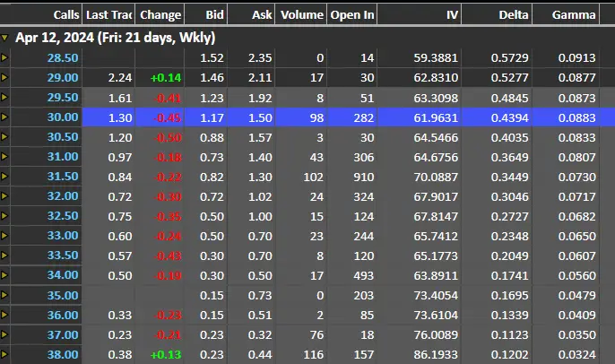Click the 1.17 bid for the 30.00 call
The image size is (615, 364).
[x=212, y=117]
